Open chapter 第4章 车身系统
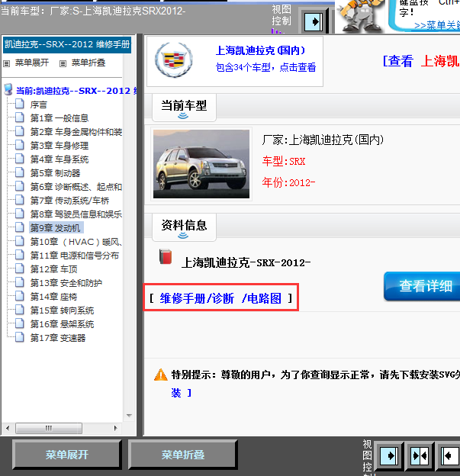The width and height of the screenshot is (460, 476). [60, 159]
